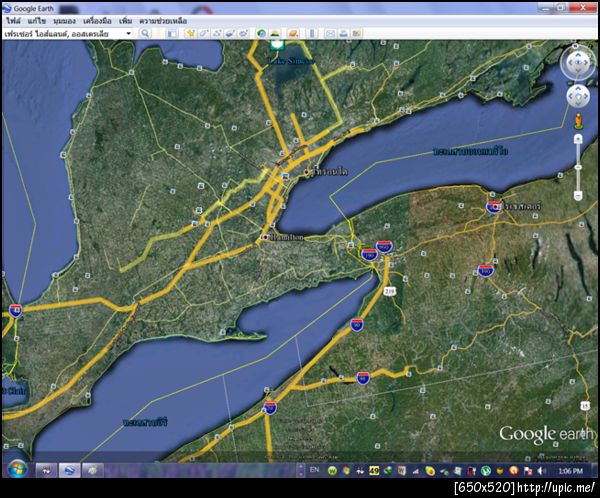The image size is (600, 498).
Task: Open the แก้ไข (Edit) menu
Action: 36,21
